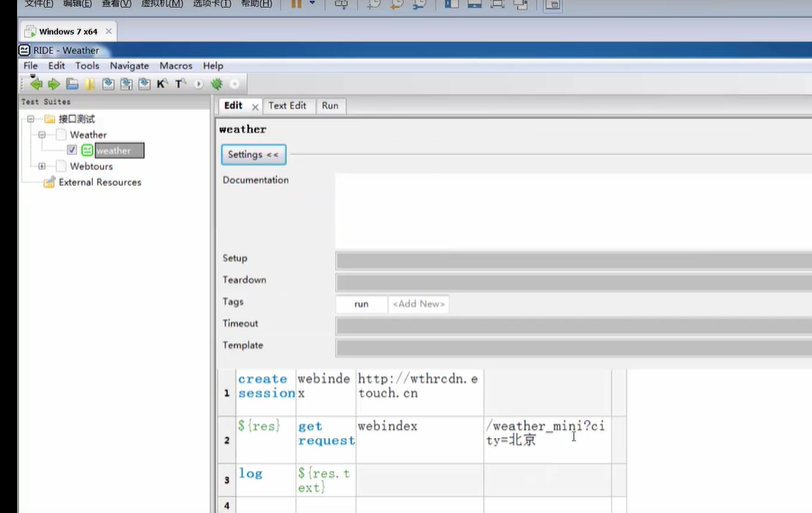
Task: Close the Windows 7 x64 VM tab
Action: 108,31
